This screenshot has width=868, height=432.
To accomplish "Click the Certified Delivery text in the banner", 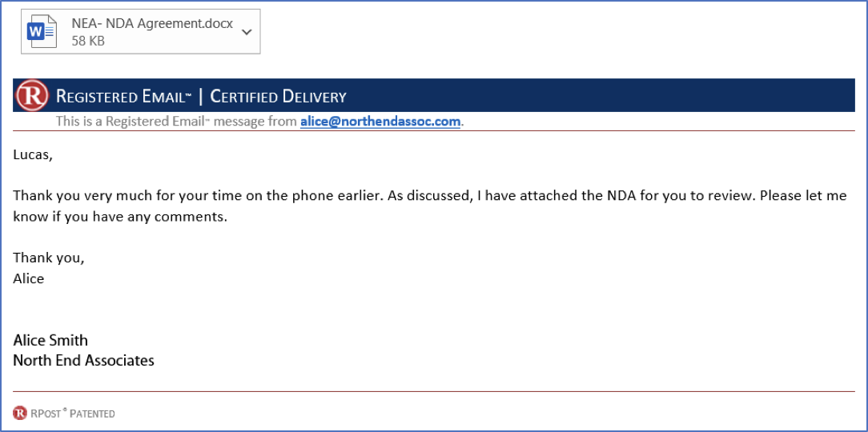I will pos(279,97).
